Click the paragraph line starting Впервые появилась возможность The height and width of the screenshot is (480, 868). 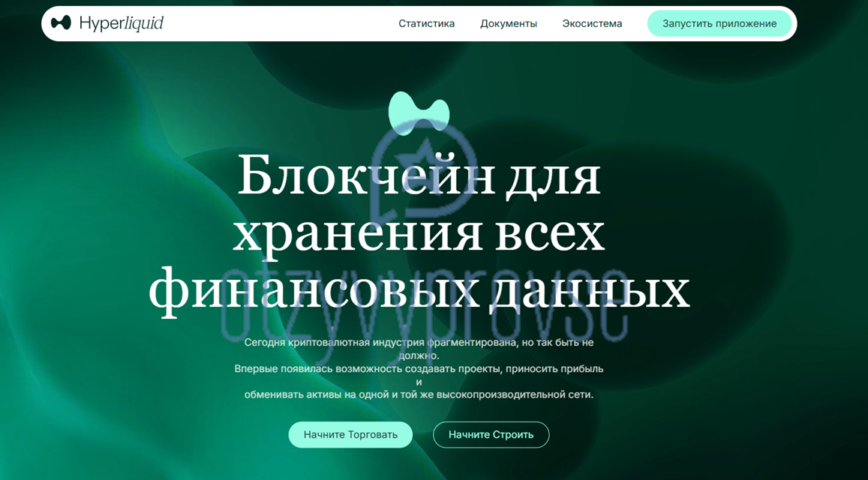(x=419, y=369)
